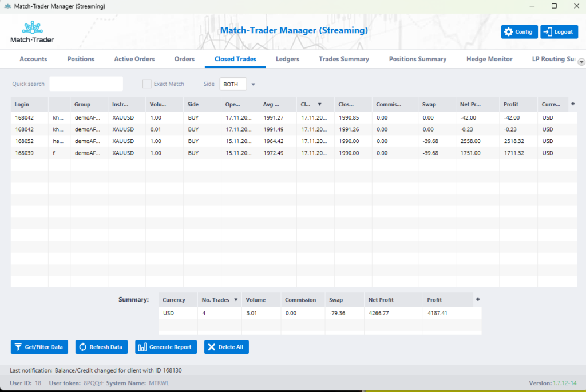Sort by the Avg price column header
The image size is (586, 392).
tap(278, 104)
